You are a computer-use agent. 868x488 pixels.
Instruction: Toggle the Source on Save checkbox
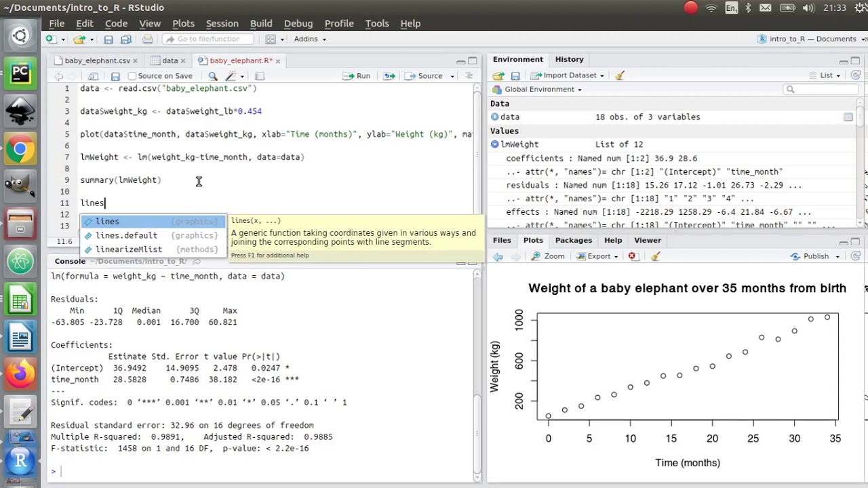tap(132, 76)
